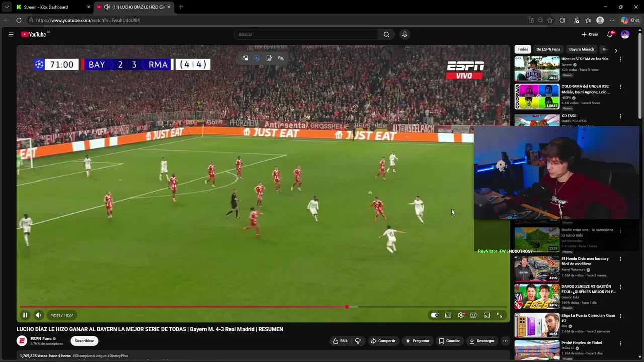
Task: Open the browser tab list dropdown
Action: coord(7,7)
